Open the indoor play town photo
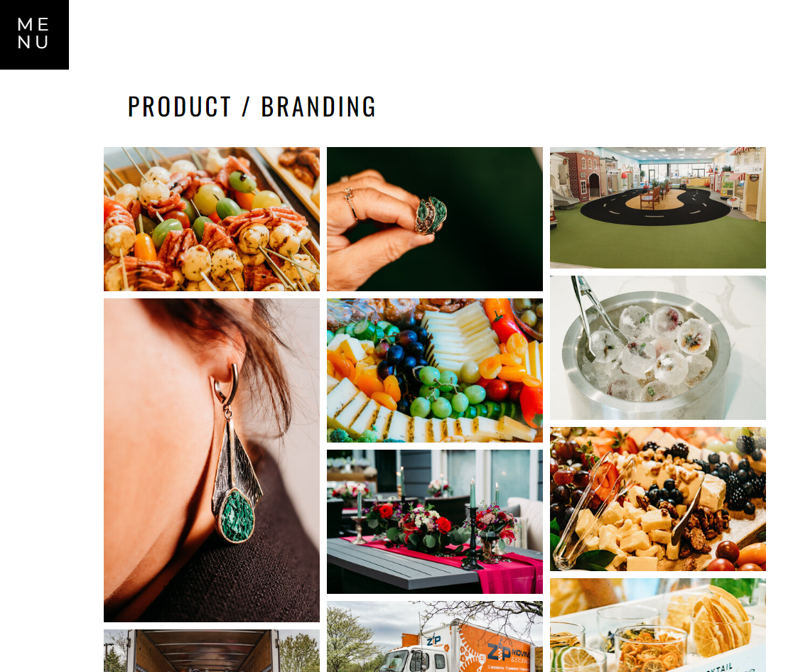Image resolution: width=793 pixels, height=672 pixels. [657, 208]
